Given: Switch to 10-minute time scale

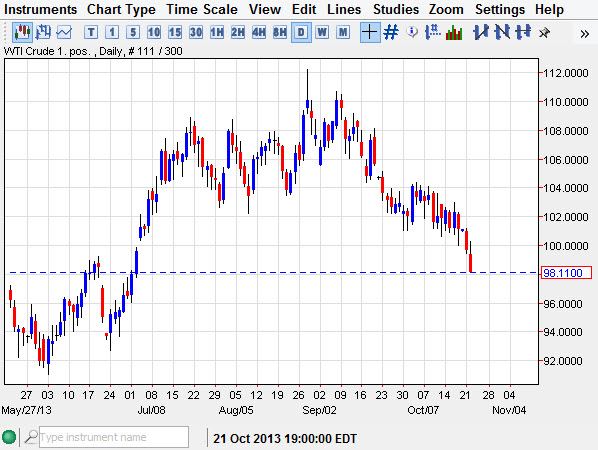Looking at the screenshot, I should coord(154,32).
